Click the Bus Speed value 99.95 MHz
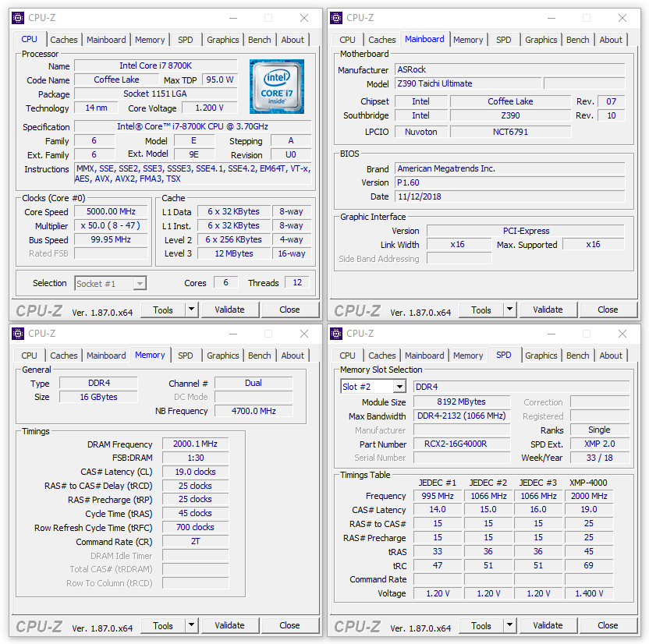The width and height of the screenshot is (649, 644). tap(111, 239)
